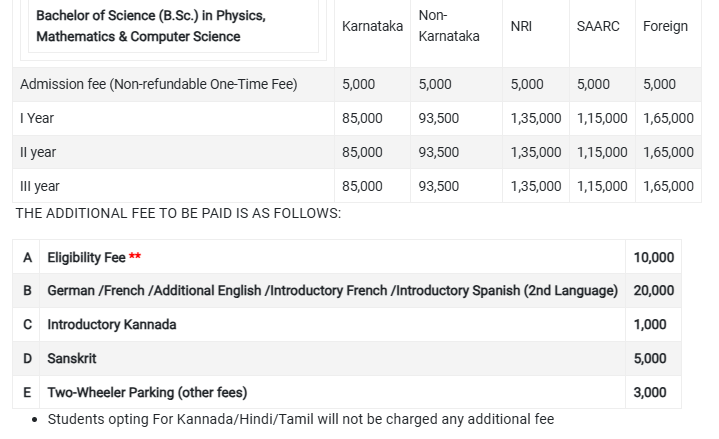Select the III year row label
Screen dimensions: 719x439
click(40, 186)
